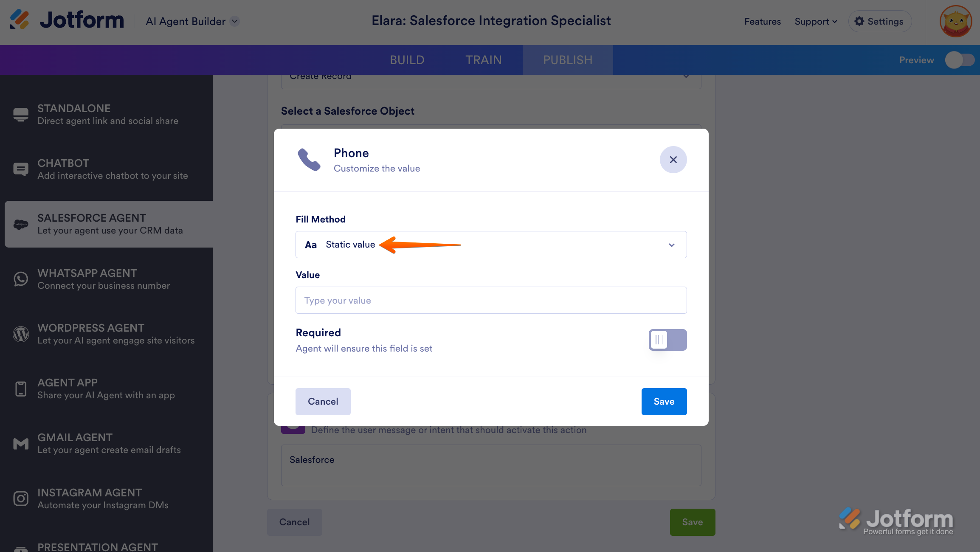Click the WordPress Agent icon
The image size is (980, 552).
pos(21,334)
